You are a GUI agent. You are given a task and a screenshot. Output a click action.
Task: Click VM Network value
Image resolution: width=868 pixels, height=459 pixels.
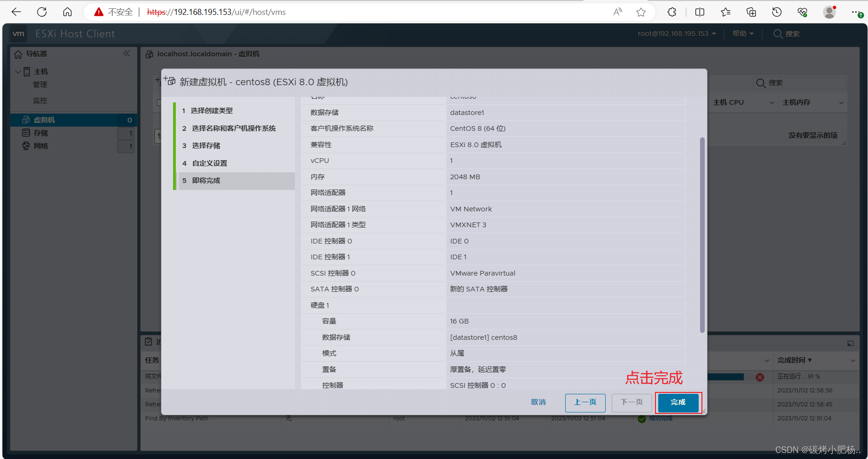tap(471, 209)
